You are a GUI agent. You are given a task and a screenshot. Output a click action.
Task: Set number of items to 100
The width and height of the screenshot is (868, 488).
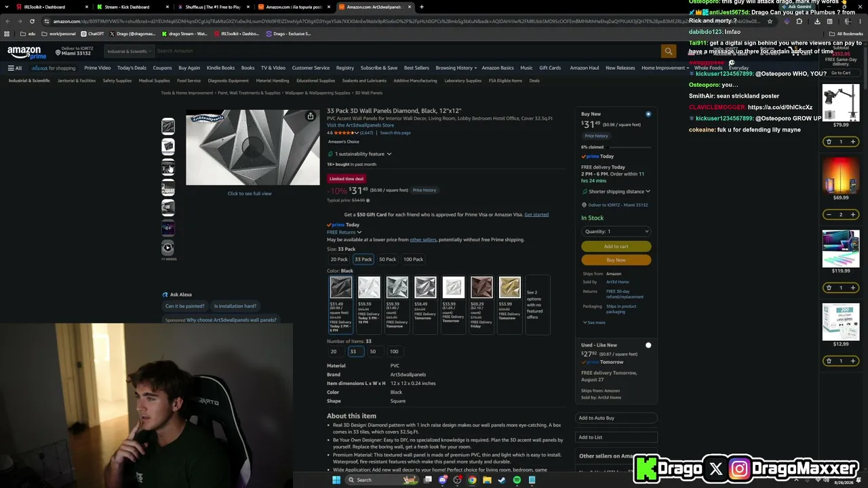click(x=394, y=351)
